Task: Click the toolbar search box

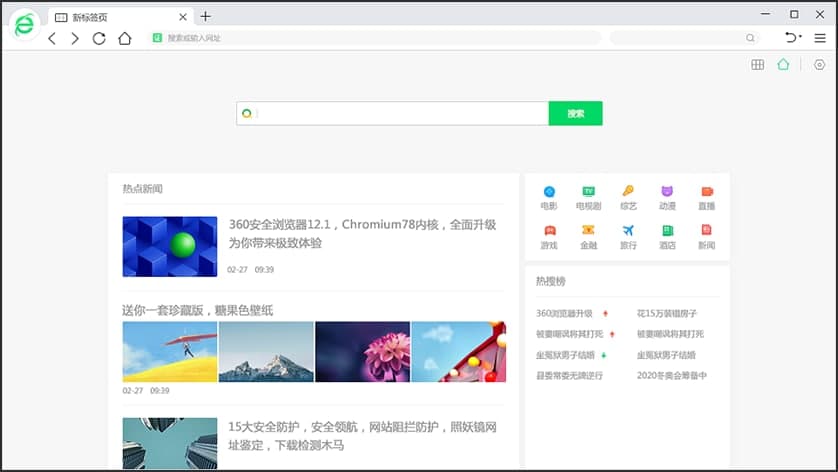Action: (x=684, y=38)
